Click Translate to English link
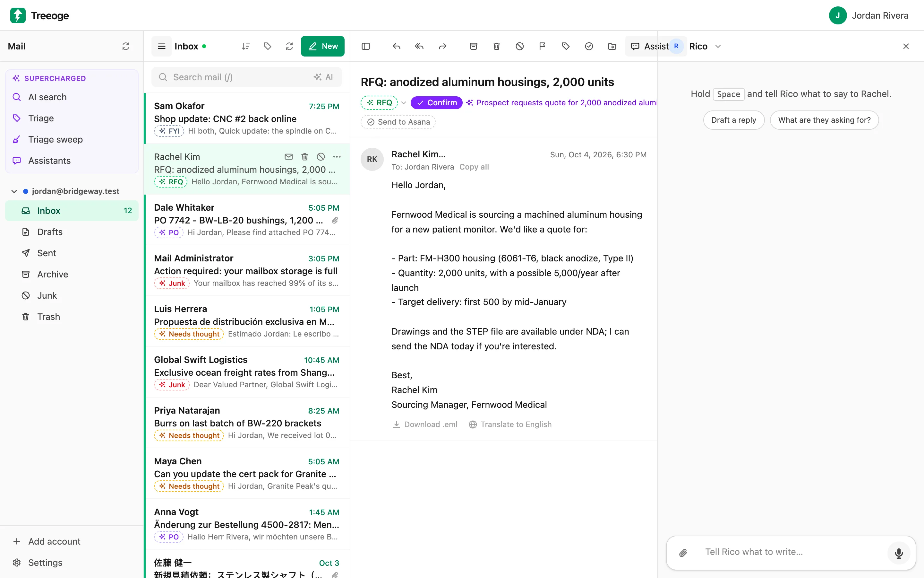Screen dimensions: 924x578 tap(510, 424)
